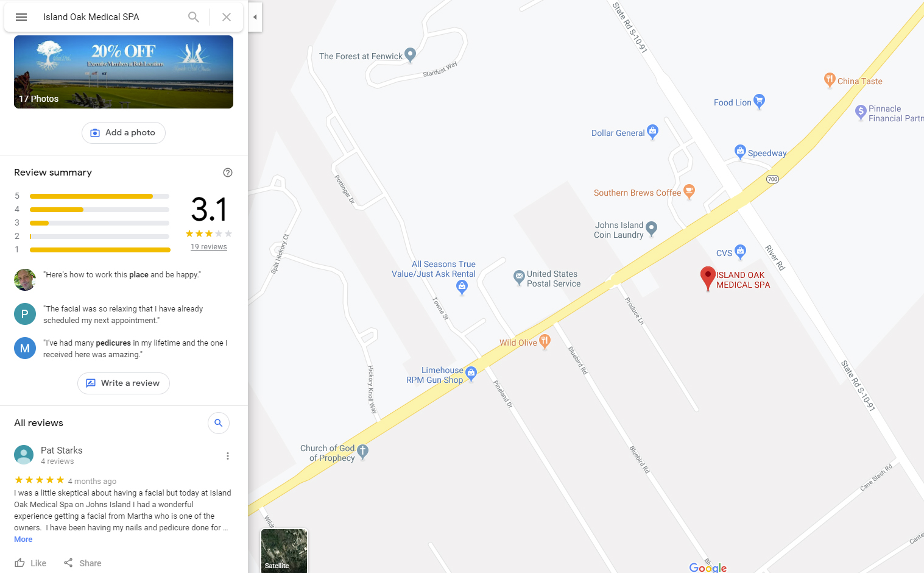View the 17 Photos banner
The height and width of the screenshot is (573, 924).
tap(124, 72)
